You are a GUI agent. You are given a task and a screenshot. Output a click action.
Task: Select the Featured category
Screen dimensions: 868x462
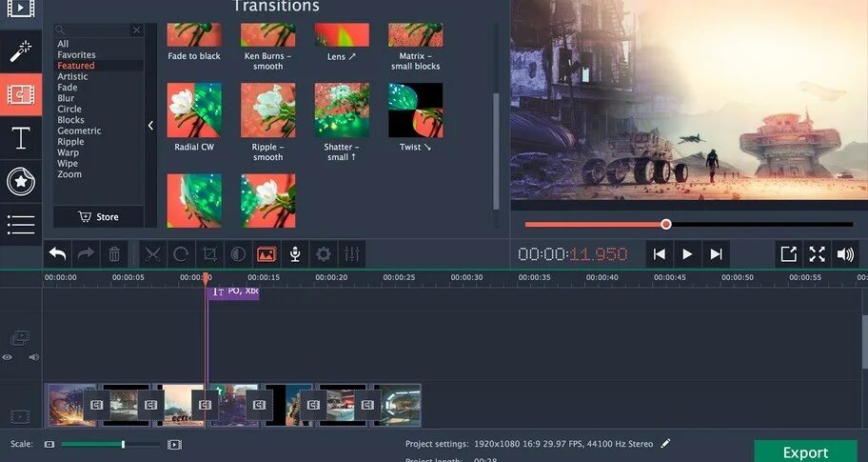point(76,66)
